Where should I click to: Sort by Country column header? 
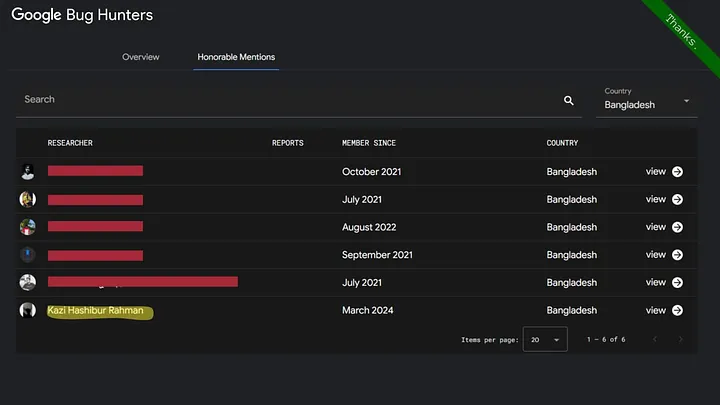pyautogui.click(x=562, y=143)
